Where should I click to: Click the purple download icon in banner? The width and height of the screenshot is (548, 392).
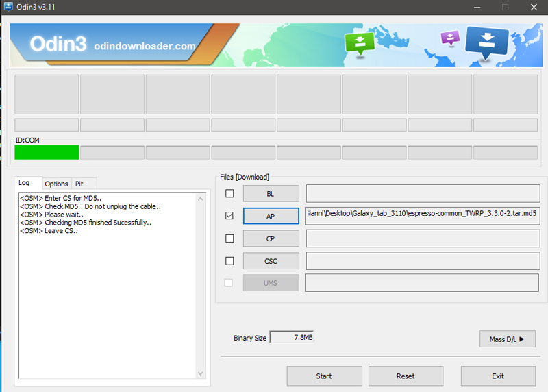tap(450, 38)
